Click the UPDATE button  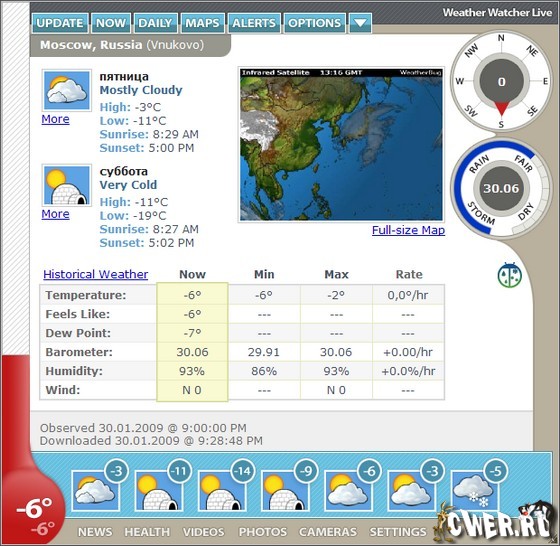60,23
